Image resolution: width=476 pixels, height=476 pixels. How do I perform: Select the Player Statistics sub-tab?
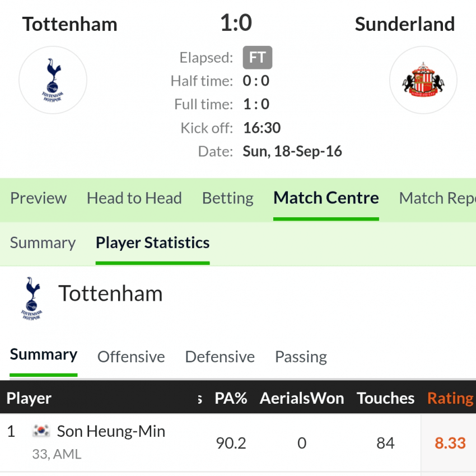click(153, 243)
